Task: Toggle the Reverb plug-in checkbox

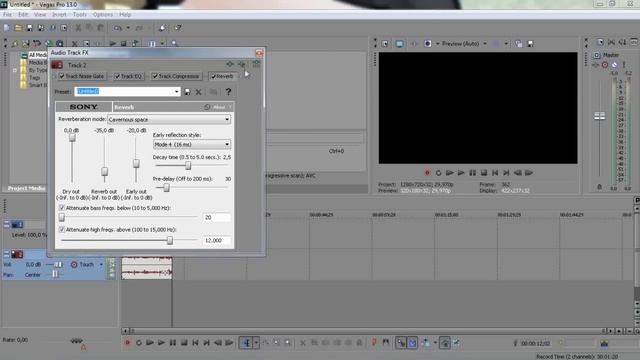Action: (x=213, y=76)
